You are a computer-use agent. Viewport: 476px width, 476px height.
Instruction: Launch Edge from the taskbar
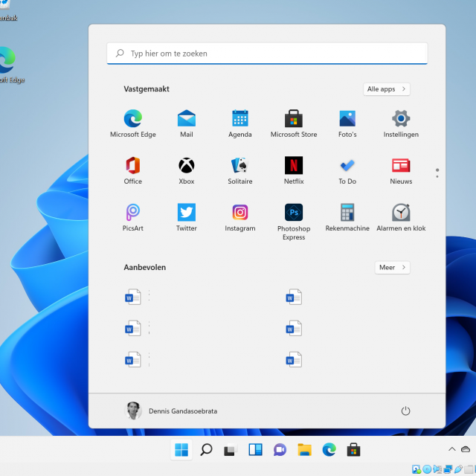click(329, 449)
